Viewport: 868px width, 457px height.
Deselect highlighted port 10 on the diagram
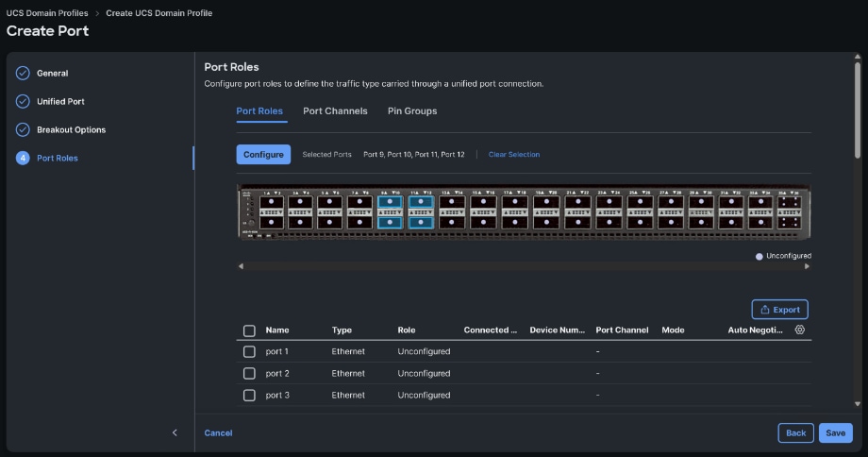pyautogui.click(x=390, y=222)
